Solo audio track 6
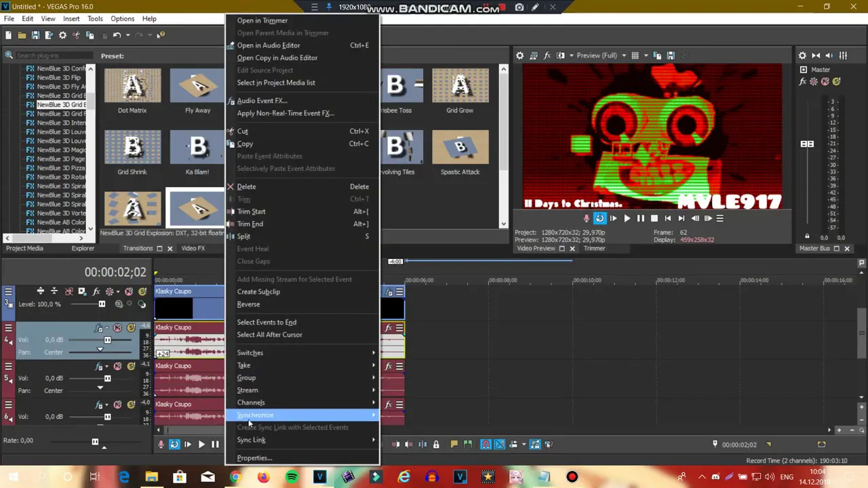This screenshot has width=868, height=488. (130, 405)
